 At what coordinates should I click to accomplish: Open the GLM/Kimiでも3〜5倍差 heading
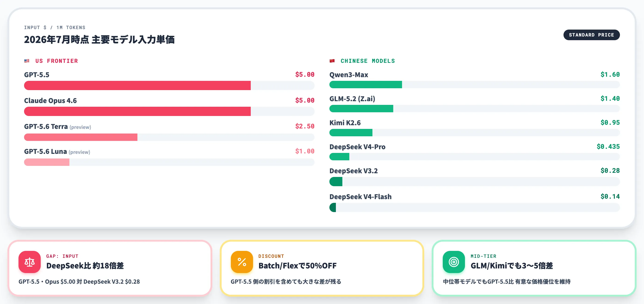point(512,266)
